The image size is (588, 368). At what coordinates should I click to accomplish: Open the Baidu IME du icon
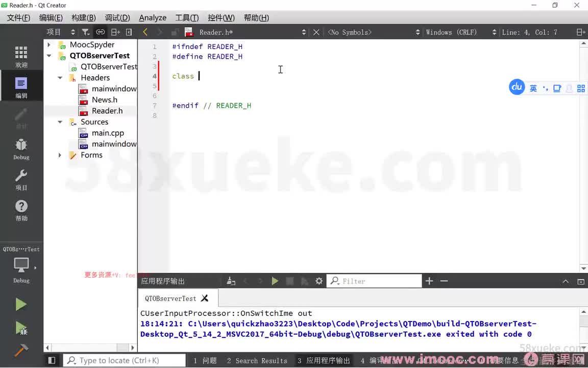point(517,87)
